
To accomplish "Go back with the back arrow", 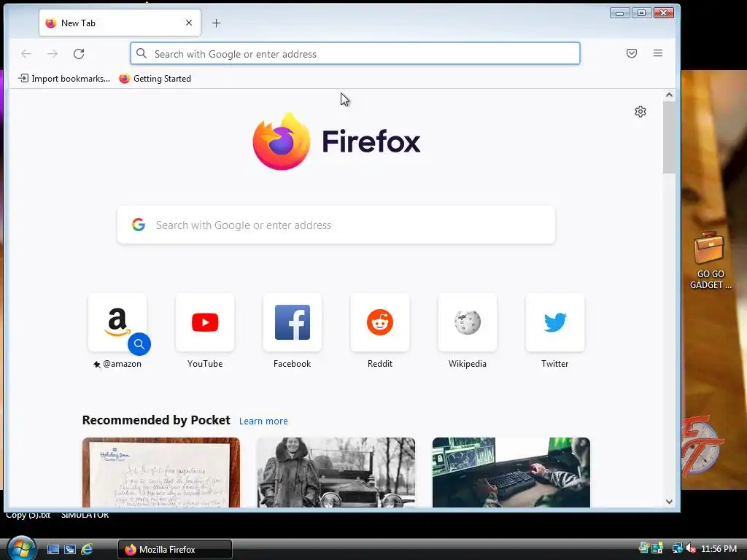I will (26, 54).
